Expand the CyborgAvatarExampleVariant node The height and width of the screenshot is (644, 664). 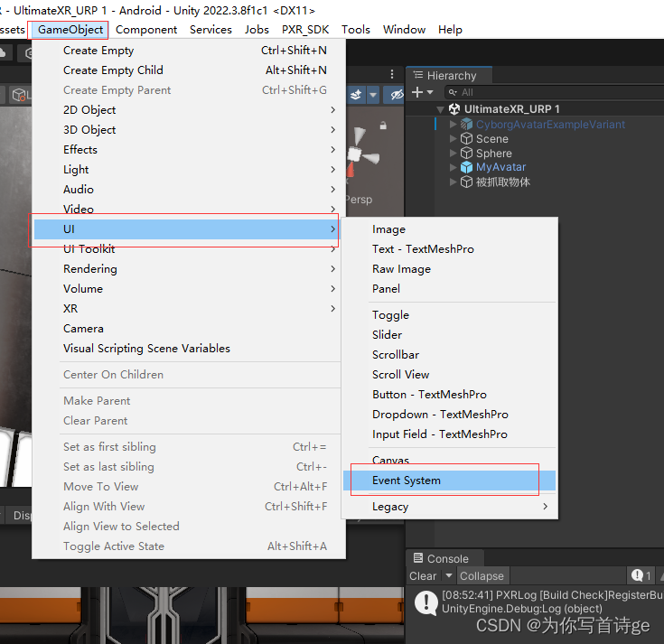454,124
